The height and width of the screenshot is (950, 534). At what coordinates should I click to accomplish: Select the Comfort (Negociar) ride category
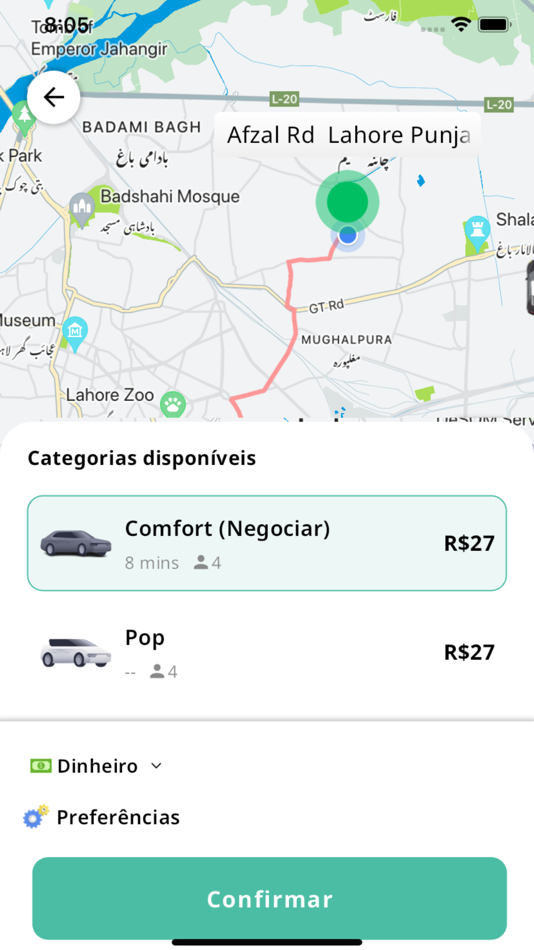coord(267,543)
